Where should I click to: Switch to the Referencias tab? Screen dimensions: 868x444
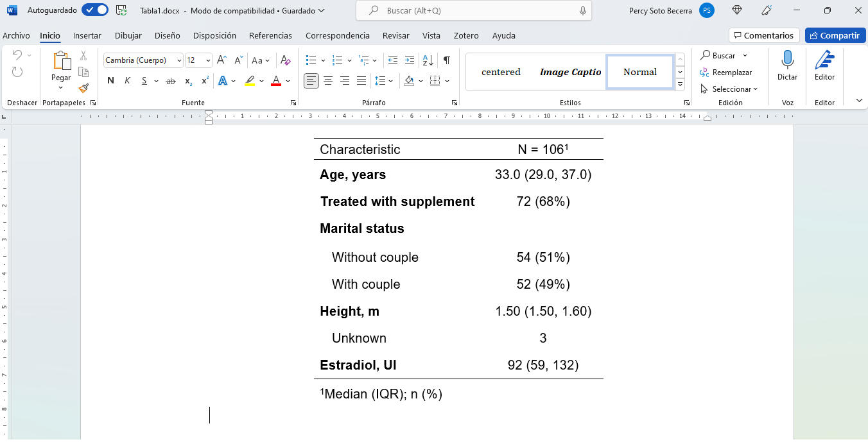pos(270,35)
